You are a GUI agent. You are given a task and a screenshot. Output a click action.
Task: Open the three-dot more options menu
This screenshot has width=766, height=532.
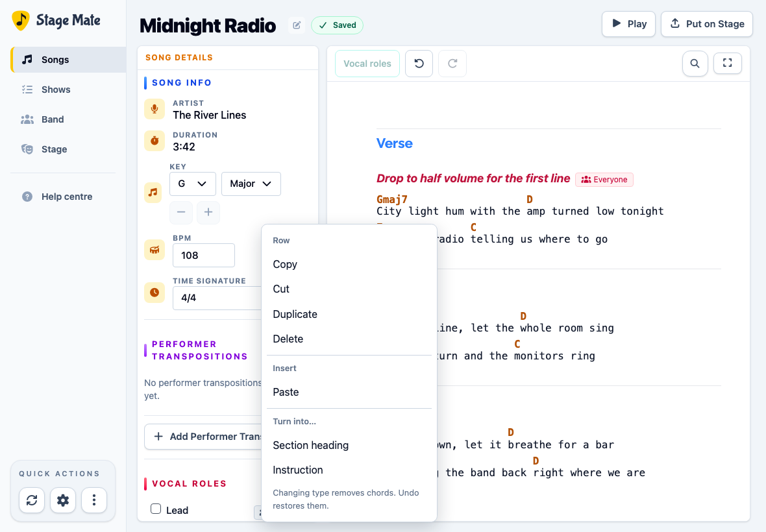coord(94,500)
